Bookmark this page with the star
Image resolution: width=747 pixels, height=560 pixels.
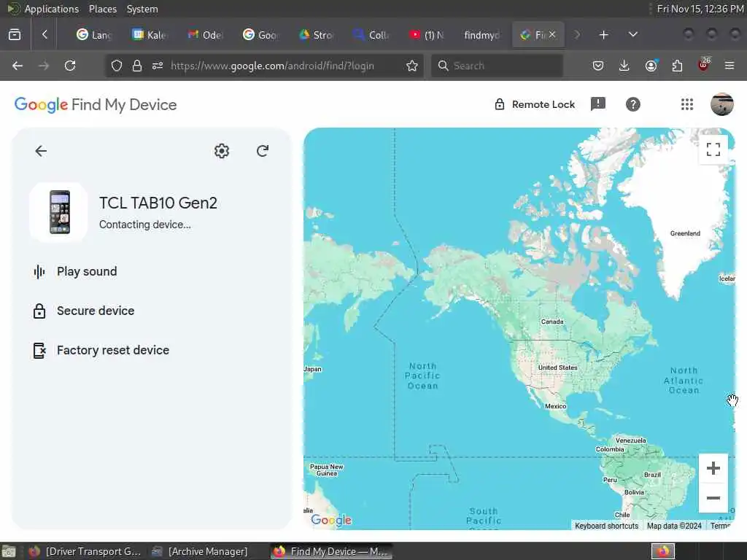tap(412, 66)
